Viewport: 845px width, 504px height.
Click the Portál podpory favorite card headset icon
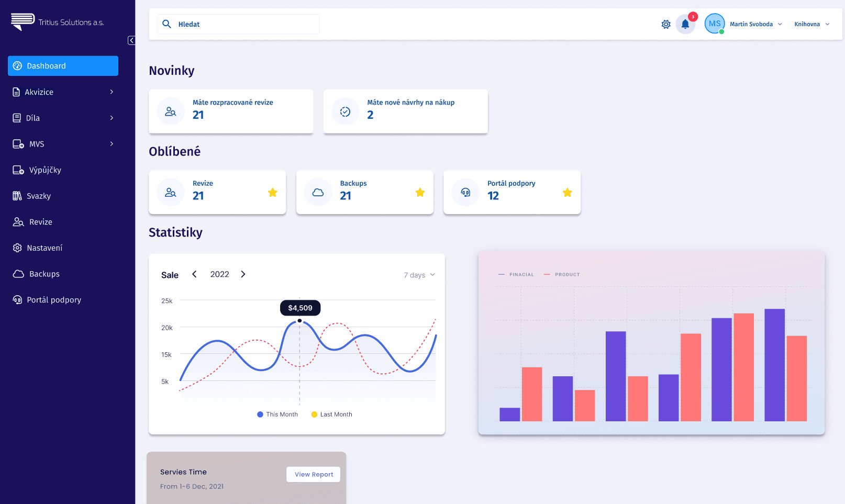point(465,193)
